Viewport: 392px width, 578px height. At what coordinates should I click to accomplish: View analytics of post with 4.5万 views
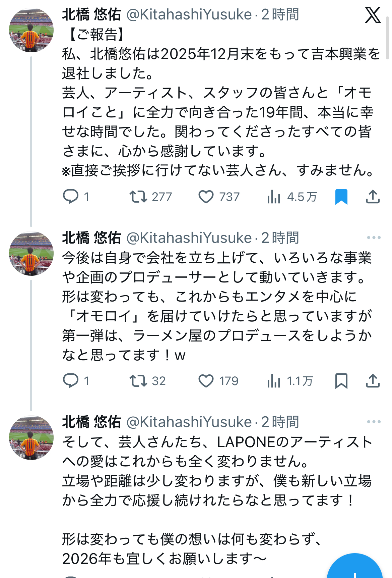[274, 197]
